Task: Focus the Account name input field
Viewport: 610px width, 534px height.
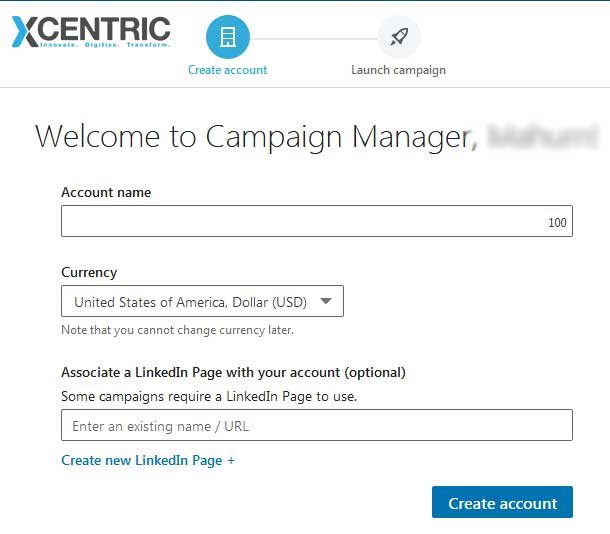Action: click(x=317, y=221)
